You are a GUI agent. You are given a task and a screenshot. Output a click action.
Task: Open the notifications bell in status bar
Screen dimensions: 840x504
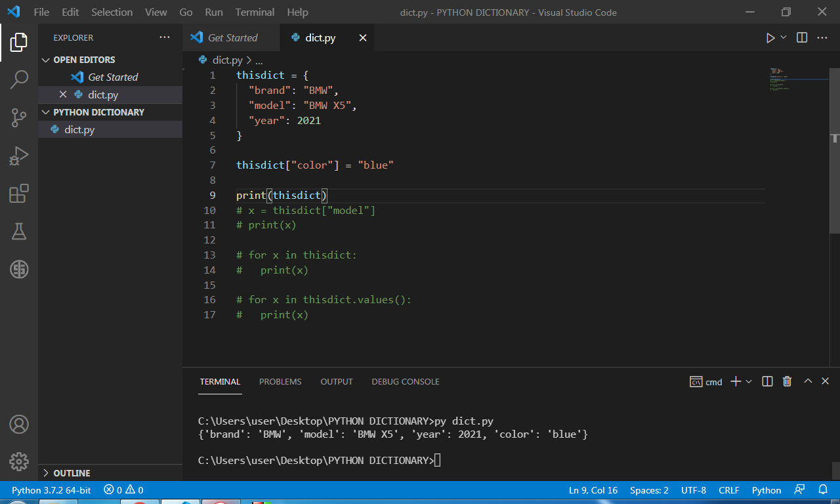point(823,490)
